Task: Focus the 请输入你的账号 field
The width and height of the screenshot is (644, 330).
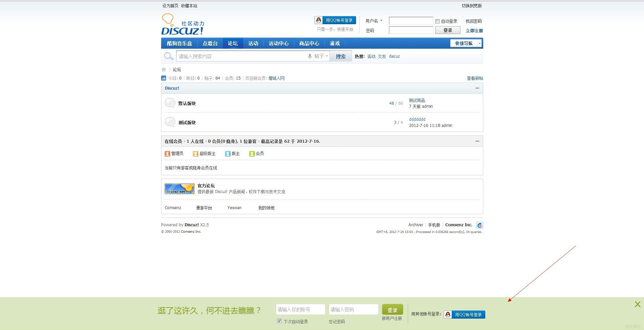Action: click(x=301, y=310)
